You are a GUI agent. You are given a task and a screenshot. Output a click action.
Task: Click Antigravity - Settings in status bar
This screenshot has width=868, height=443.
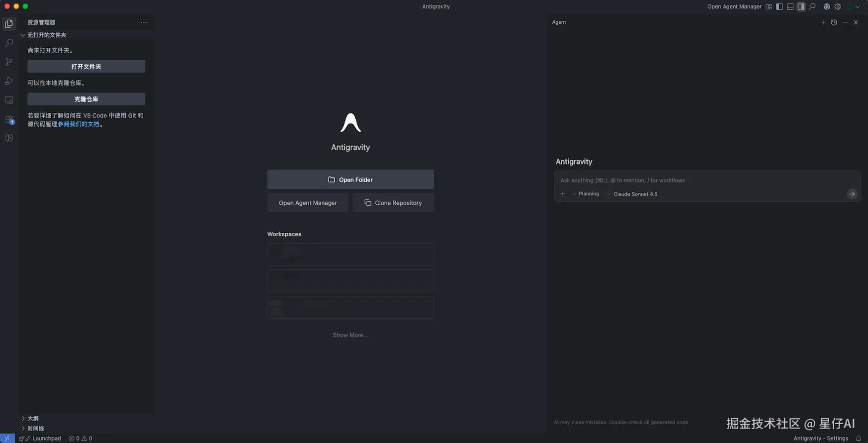pos(821,439)
